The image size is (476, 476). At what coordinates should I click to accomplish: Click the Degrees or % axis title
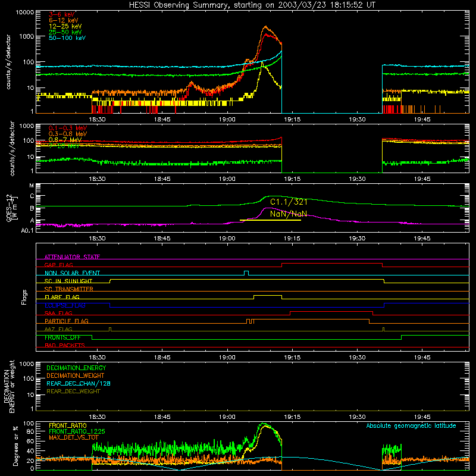point(15,446)
